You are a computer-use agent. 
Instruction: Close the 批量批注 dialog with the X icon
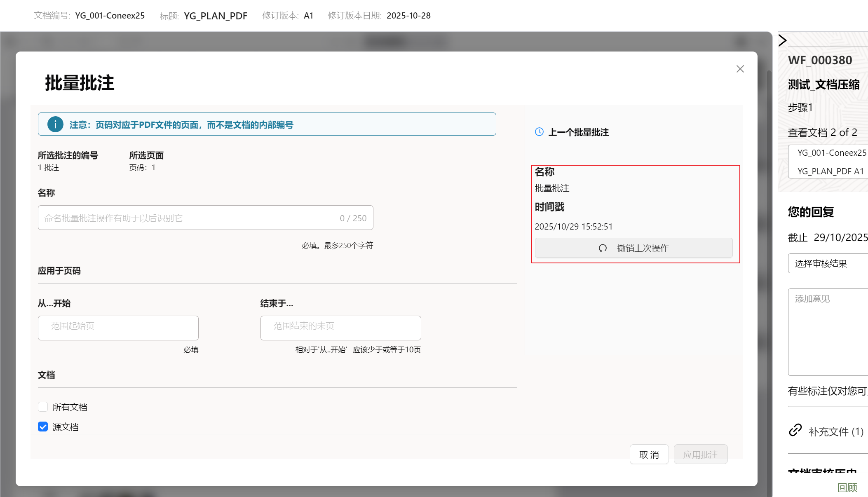740,69
